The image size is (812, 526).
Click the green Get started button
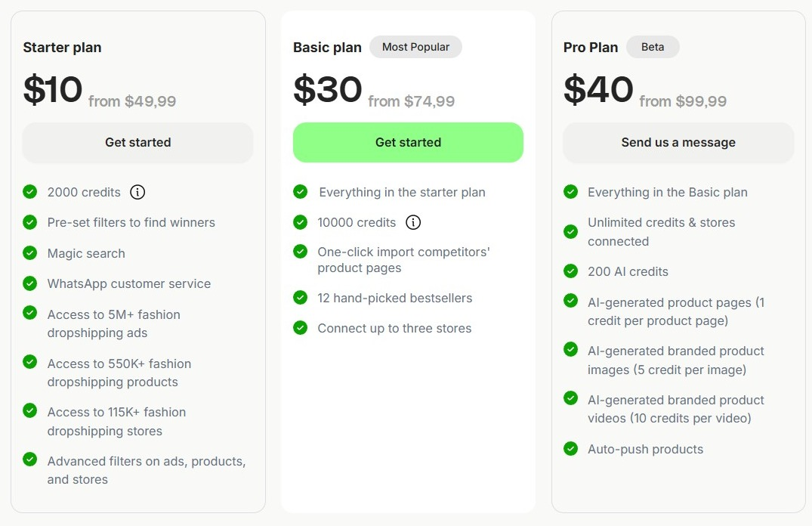click(x=408, y=142)
